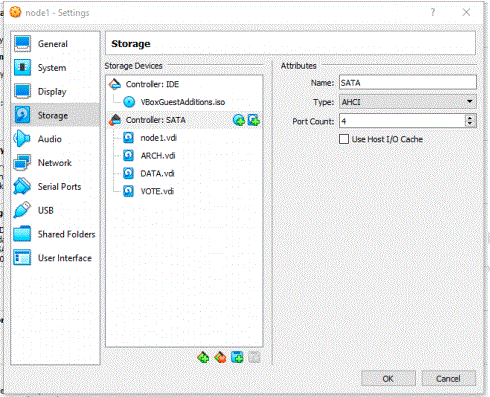Decrease the Port Count value
490x397 pixels.
(x=470, y=124)
